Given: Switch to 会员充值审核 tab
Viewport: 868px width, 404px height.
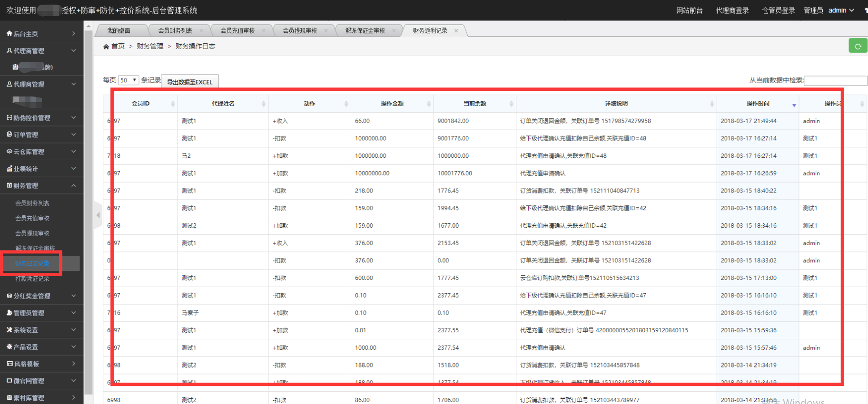Looking at the screenshot, I should [237, 31].
